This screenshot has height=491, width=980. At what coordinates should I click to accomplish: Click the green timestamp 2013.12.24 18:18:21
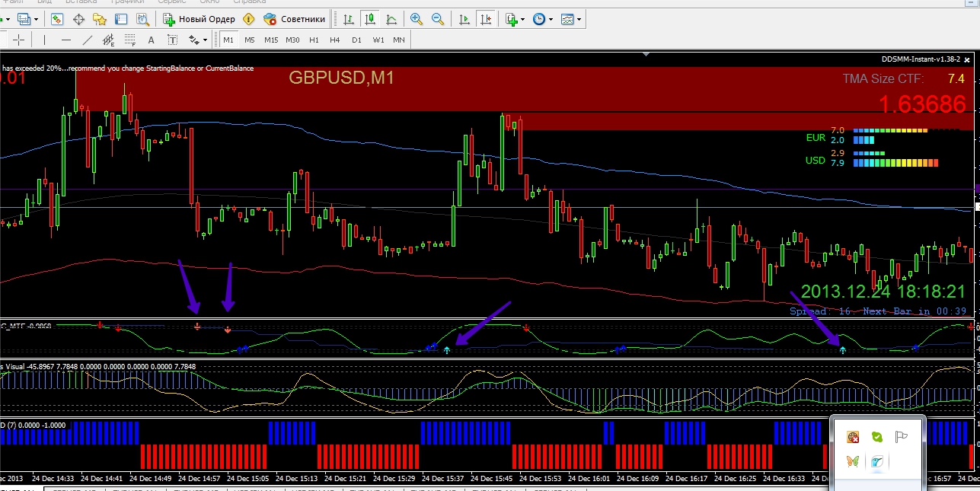click(x=883, y=292)
